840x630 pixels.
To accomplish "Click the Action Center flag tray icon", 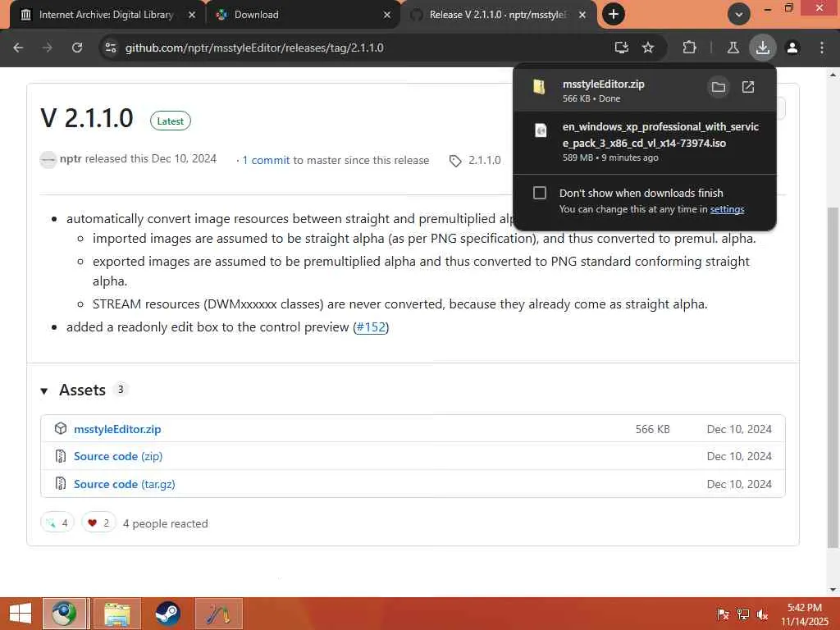I will pyautogui.click(x=723, y=614).
